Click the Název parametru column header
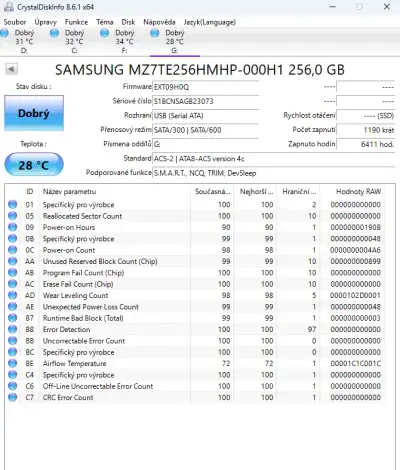The width and height of the screenshot is (400, 470). point(69,192)
